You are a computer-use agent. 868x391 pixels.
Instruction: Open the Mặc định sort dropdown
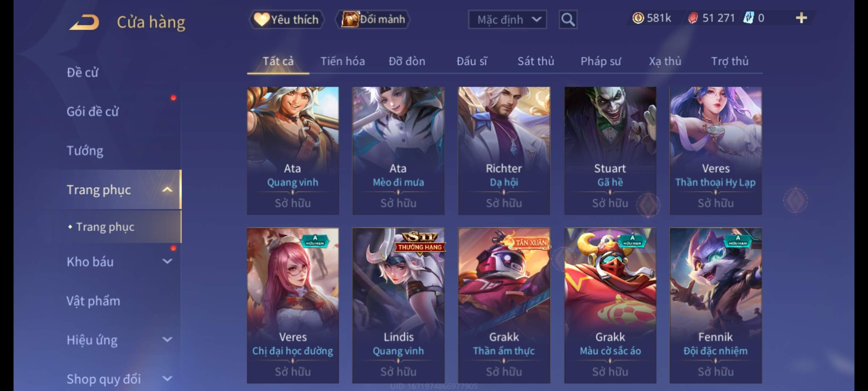coord(507,20)
